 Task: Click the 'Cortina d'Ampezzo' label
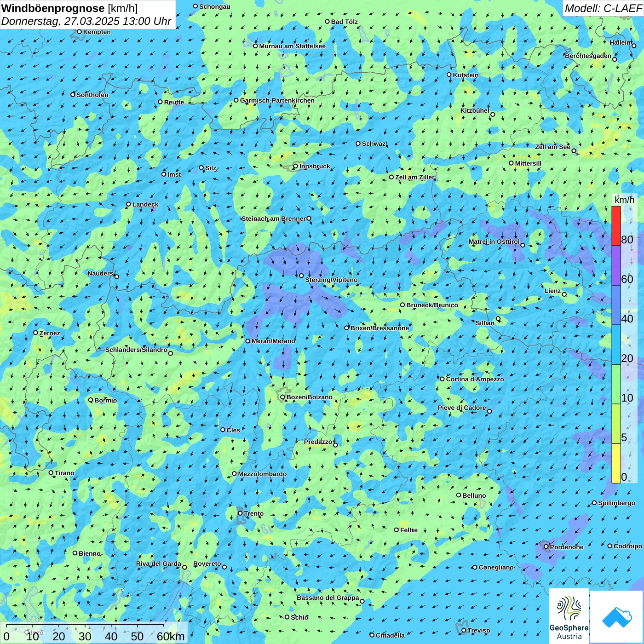point(475,379)
